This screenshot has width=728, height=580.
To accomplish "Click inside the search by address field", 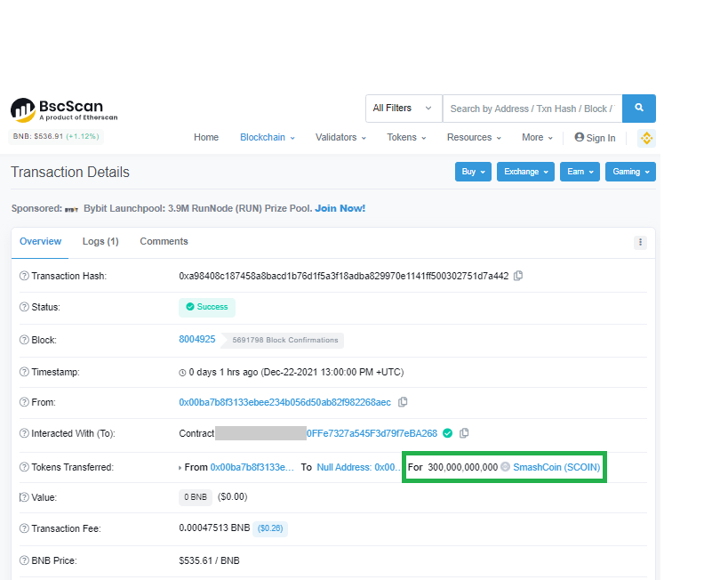I will 532,109.
